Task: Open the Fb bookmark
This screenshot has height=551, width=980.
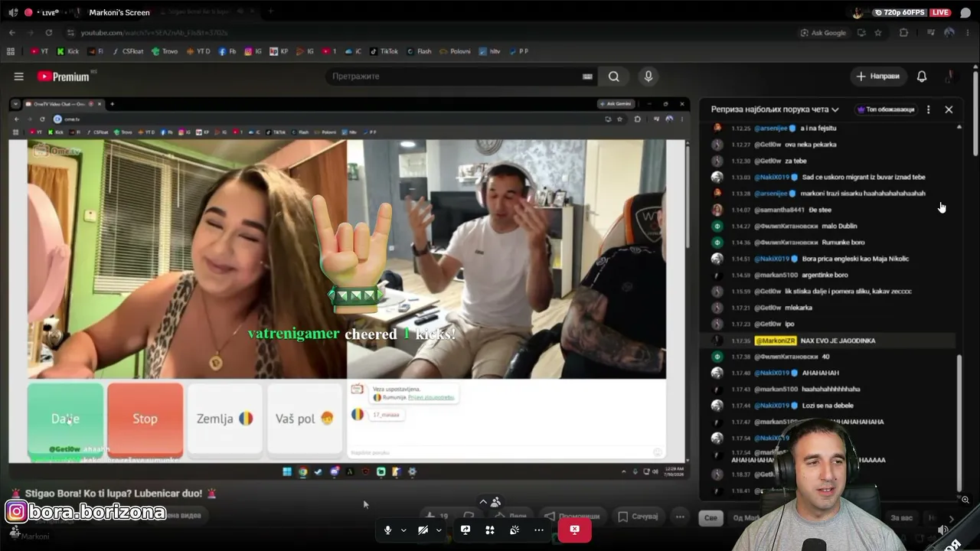Action: coord(227,51)
